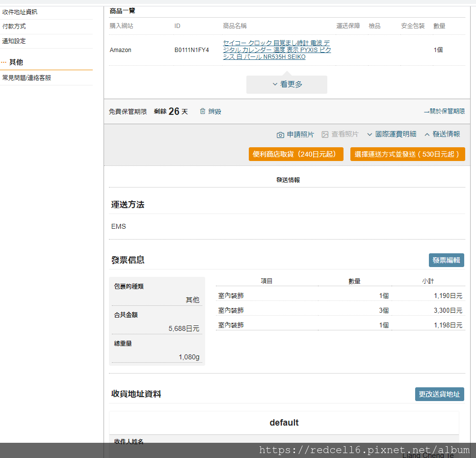Expand the 看更多 item list
Image resolution: width=476 pixels, height=458 pixels.
pos(287,84)
